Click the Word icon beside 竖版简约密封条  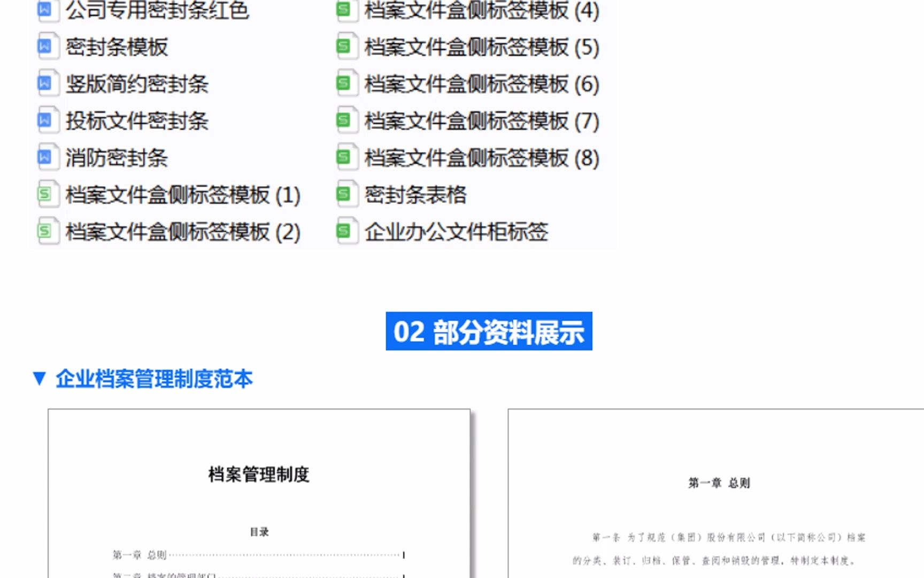click(x=48, y=84)
